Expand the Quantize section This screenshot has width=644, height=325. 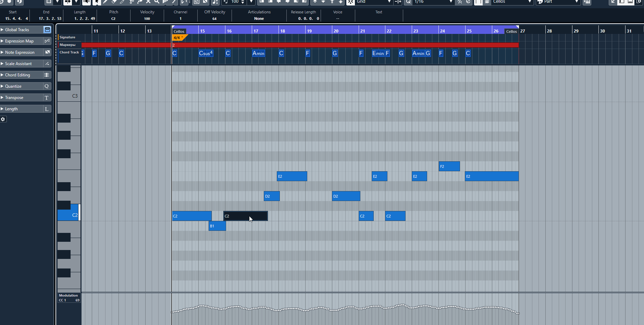point(2,86)
